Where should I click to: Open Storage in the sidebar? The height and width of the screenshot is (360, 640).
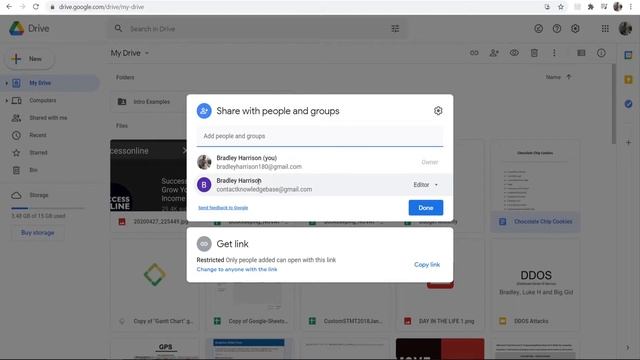[x=38, y=195]
